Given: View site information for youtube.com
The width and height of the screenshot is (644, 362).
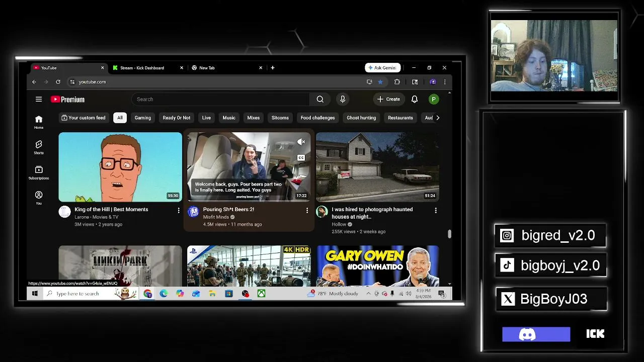Looking at the screenshot, I should [72, 82].
